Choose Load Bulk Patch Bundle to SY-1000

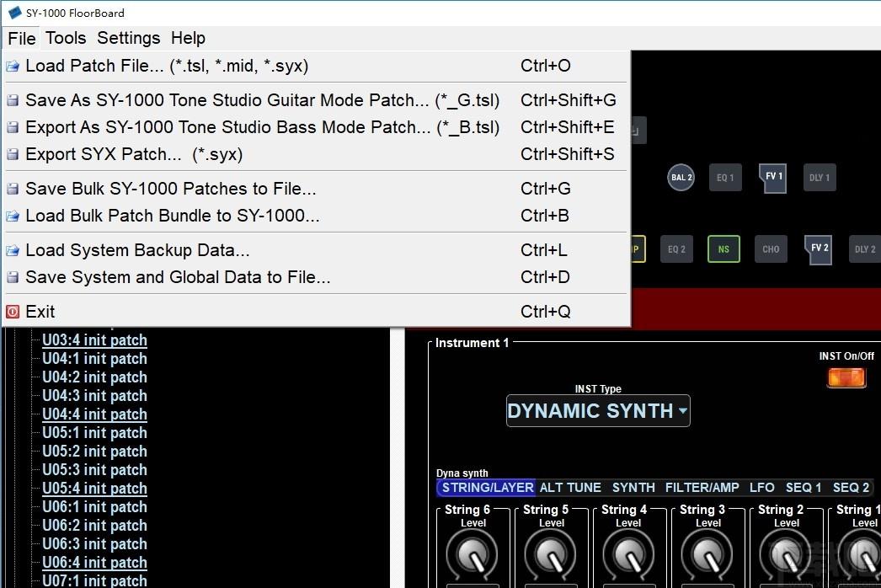pyautogui.click(x=316, y=216)
